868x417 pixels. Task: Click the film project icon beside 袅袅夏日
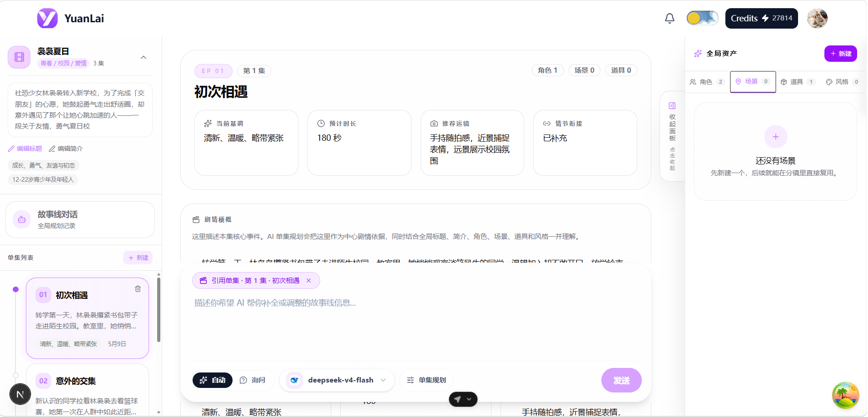(x=19, y=57)
